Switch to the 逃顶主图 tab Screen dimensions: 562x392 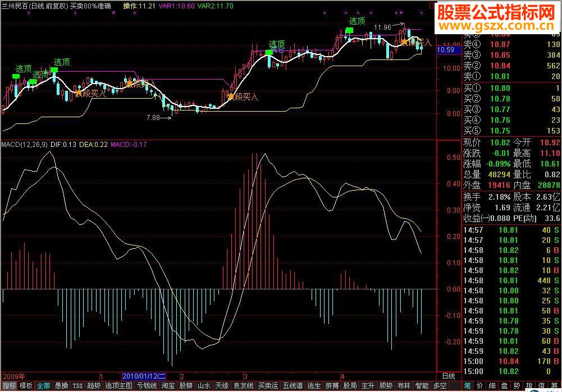118,386
